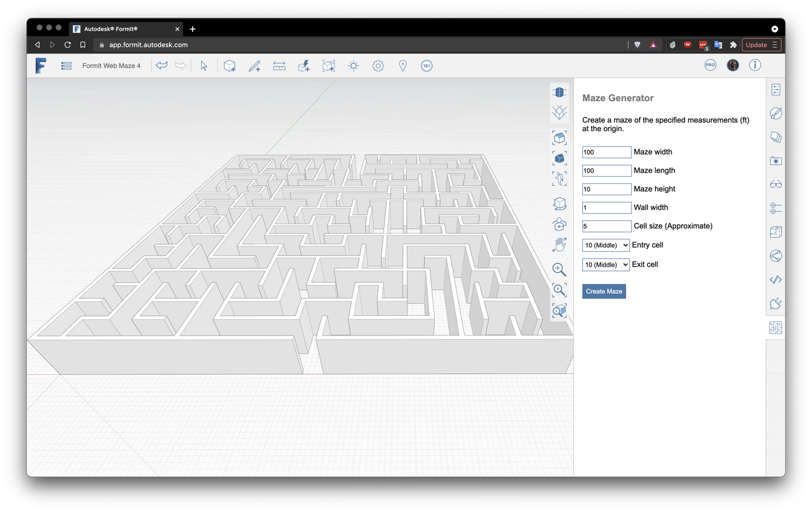Open Sun and shadows settings
The image size is (812, 512).
[x=353, y=66]
